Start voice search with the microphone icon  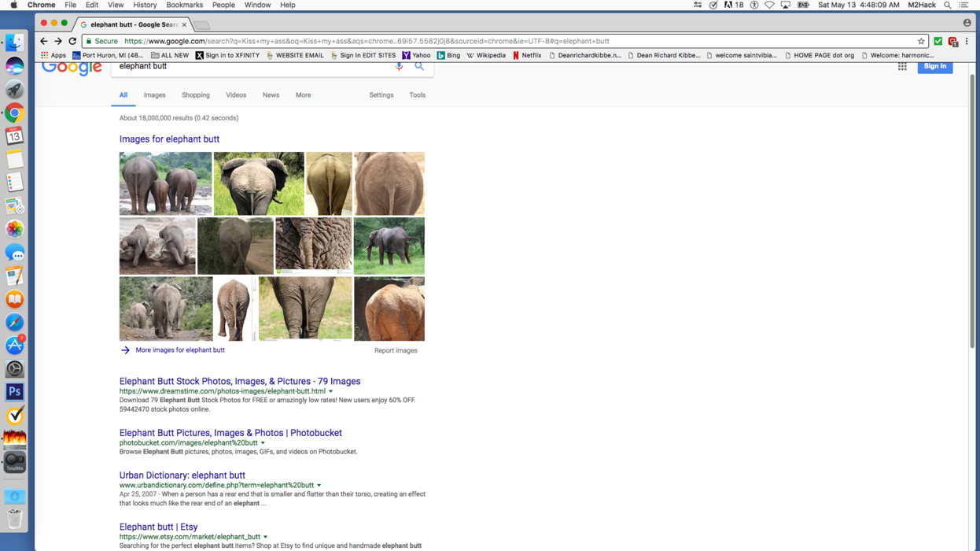399,66
